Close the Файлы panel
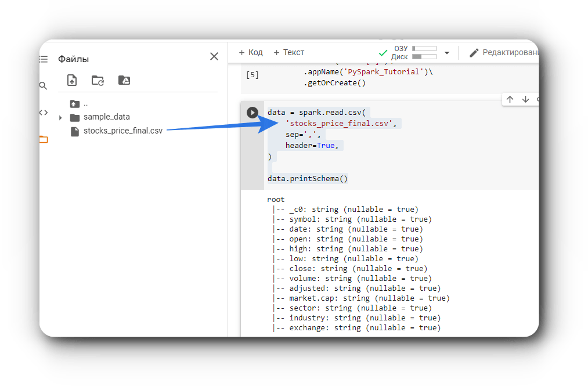The image size is (588, 386). point(214,56)
